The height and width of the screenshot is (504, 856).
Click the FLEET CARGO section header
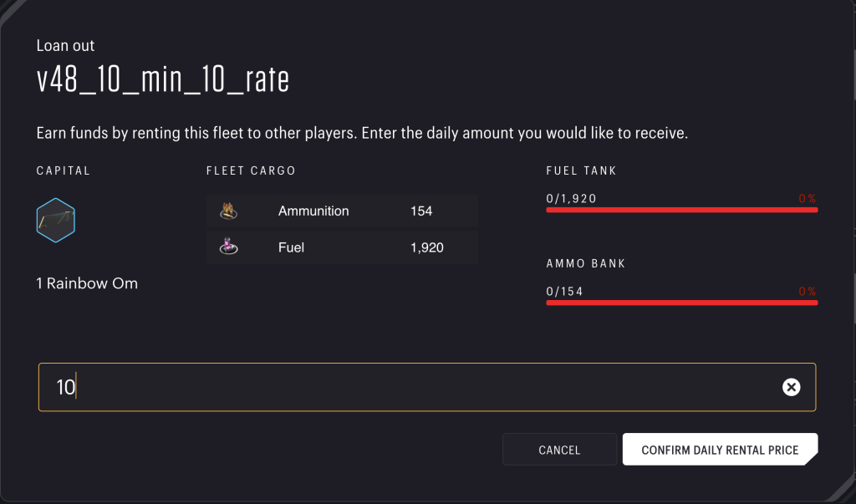(x=251, y=170)
